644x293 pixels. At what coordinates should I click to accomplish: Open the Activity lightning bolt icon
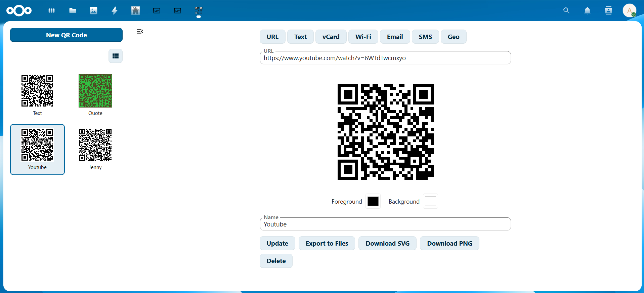(115, 11)
